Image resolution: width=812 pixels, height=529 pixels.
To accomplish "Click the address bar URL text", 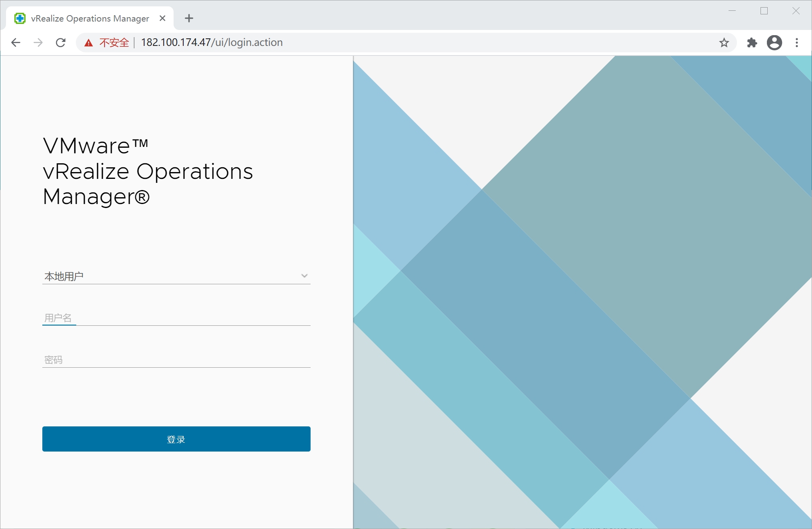I will [x=212, y=42].
